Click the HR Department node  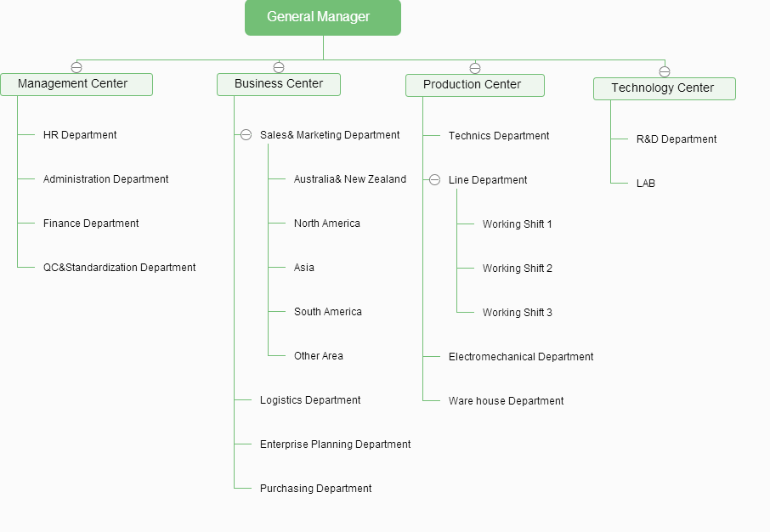80,135
